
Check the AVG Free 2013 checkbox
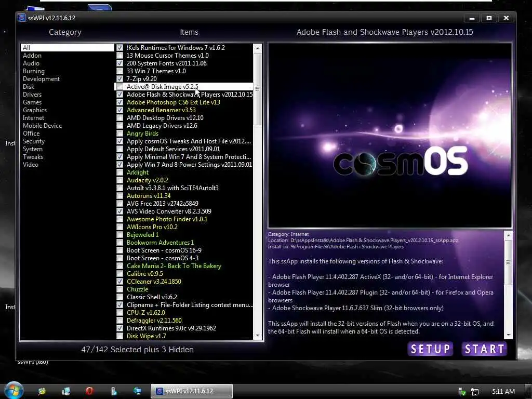click(120, 204)
